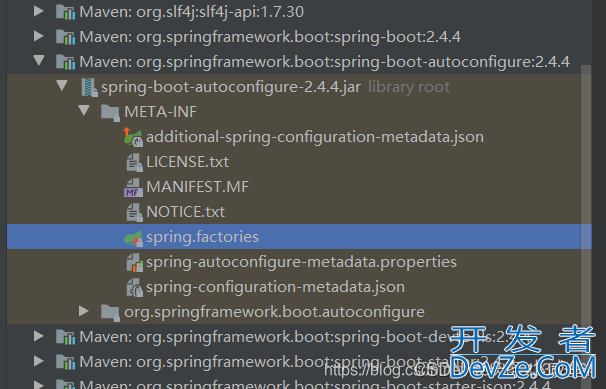606x389 pixels.
Task: Click the jar archive icon for spring-boot-autoconfigure-2.4.4.jar
Action: pos(89,87)
